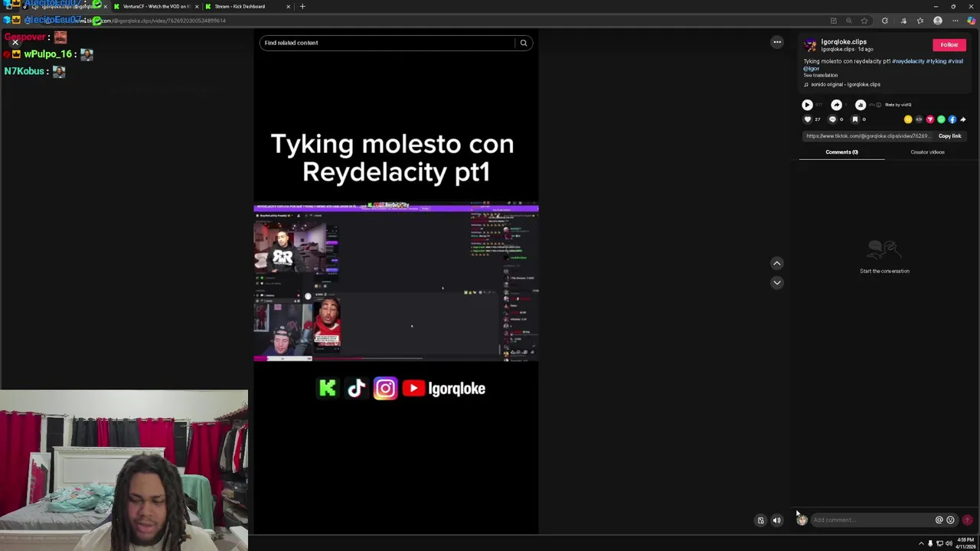This screenshot has width=980, height=551.
Task: Click Copy link button
Action: click(x=949, y=136)
